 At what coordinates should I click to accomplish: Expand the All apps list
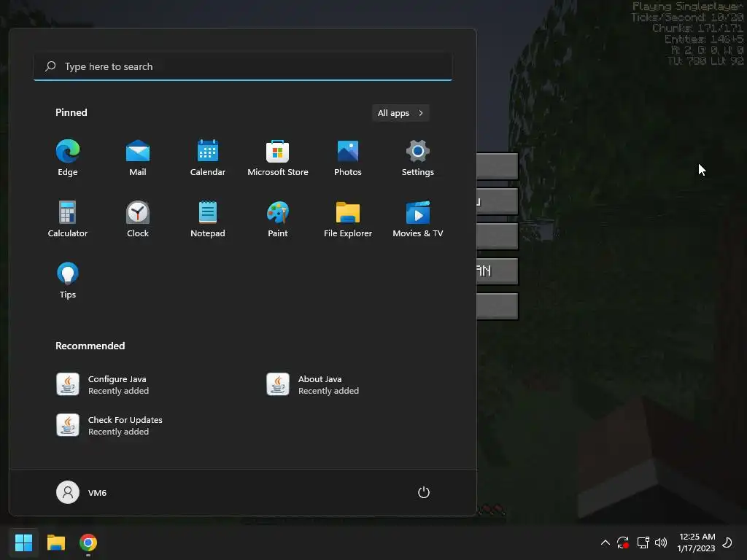tap(400, 113)
